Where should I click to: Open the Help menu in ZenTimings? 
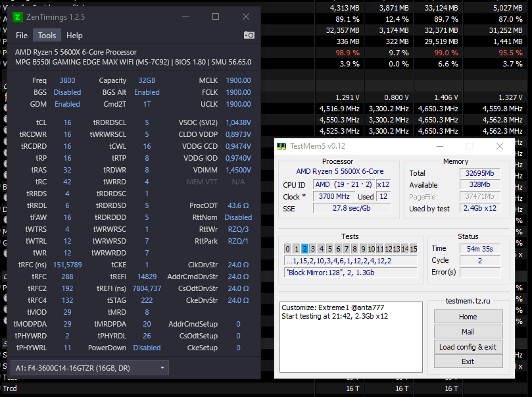[x=74, y=36]
